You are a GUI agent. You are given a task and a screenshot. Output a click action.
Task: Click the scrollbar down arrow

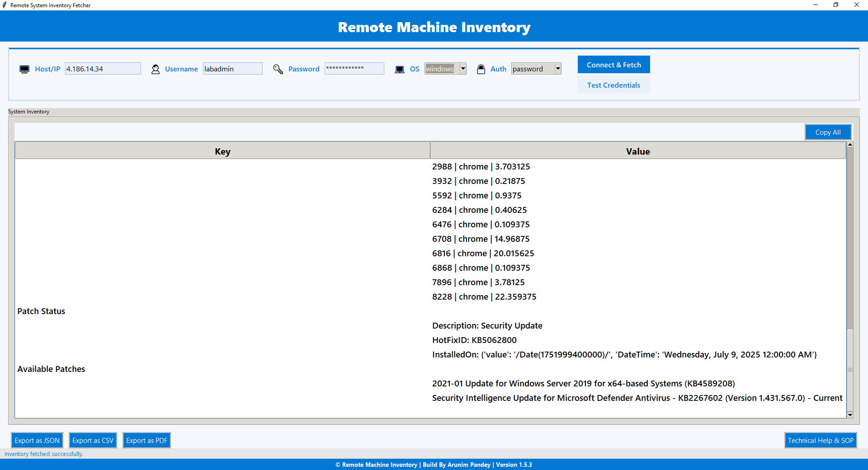tap(850, 416)
